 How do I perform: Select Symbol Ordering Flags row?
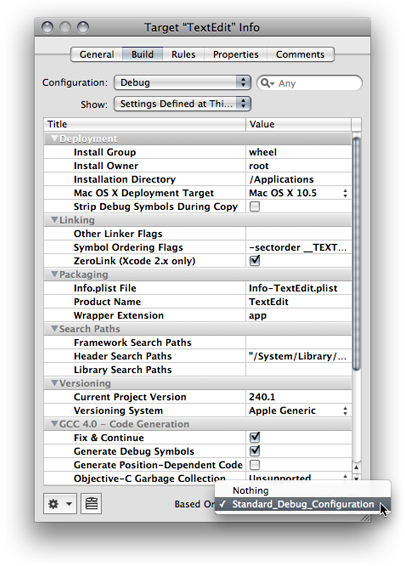click(x=197, y=247)
